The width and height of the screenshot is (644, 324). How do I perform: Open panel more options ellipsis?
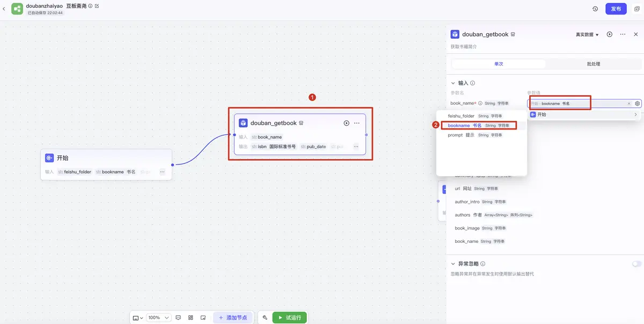point(623,34)
